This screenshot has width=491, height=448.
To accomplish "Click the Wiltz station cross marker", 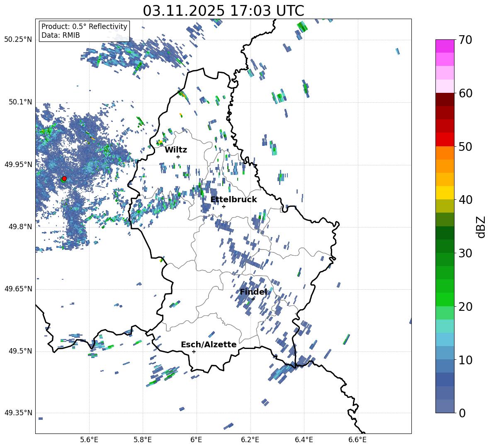I will (178, 157).
